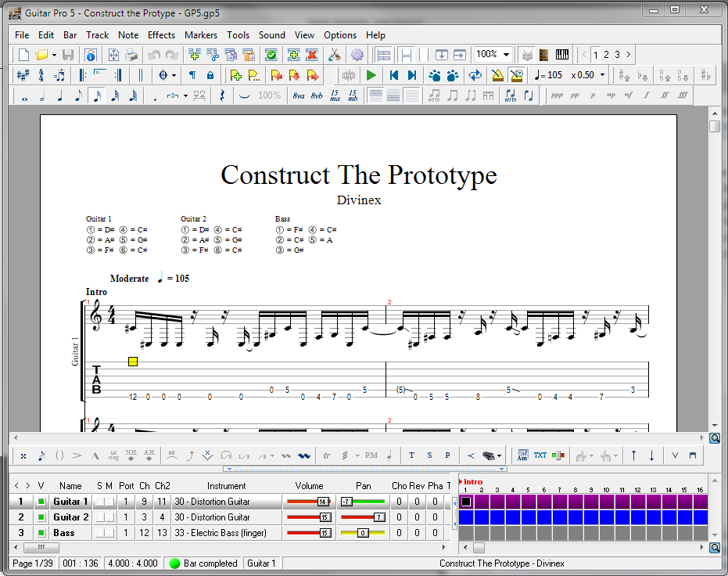Open the 4/4 time signature icon
The width and height of the screenshot is (728, 576).
(41, 75)
